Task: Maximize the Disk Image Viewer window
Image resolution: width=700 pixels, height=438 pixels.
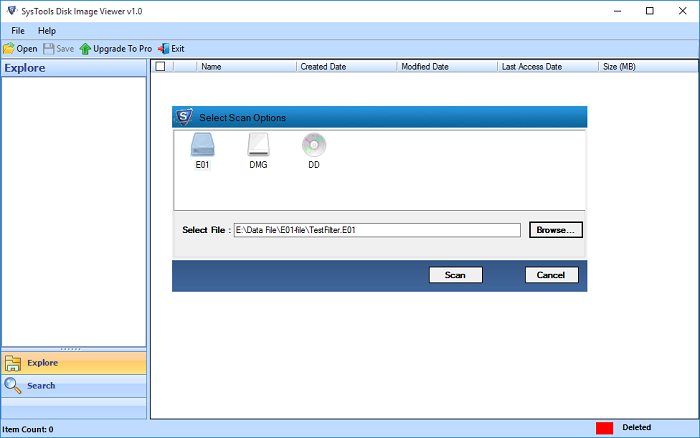Action: (x=650, y=11)
